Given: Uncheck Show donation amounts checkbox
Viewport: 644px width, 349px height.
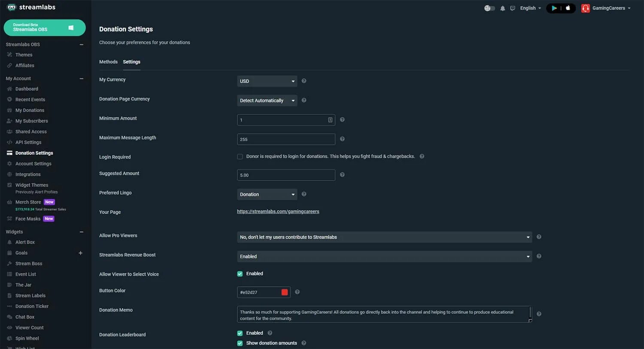Looking at the screenshot, I should (240, 343).
